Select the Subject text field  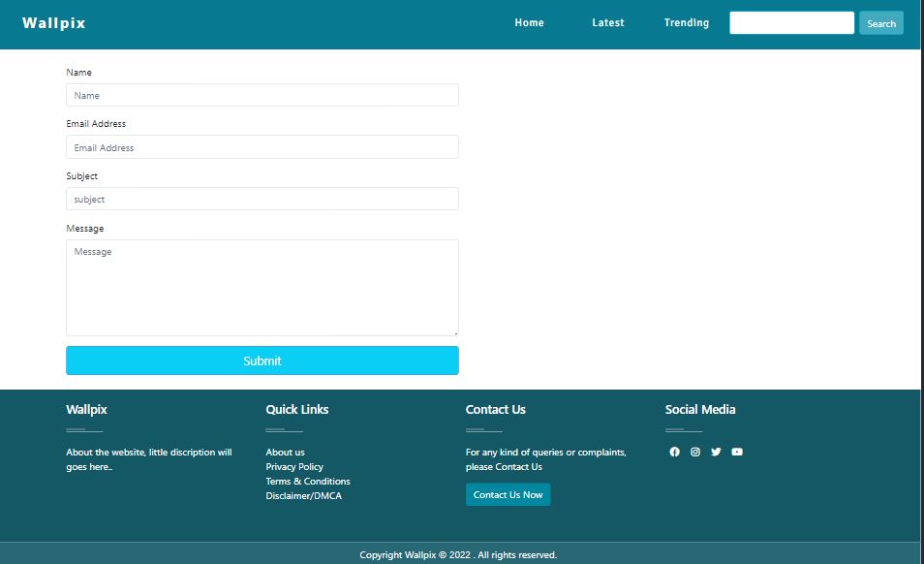[x=262, y=199]
